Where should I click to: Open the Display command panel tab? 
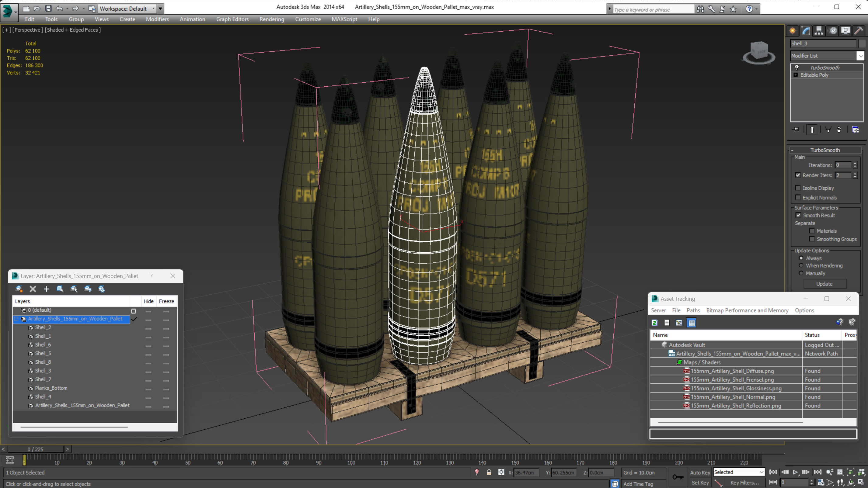845,31
